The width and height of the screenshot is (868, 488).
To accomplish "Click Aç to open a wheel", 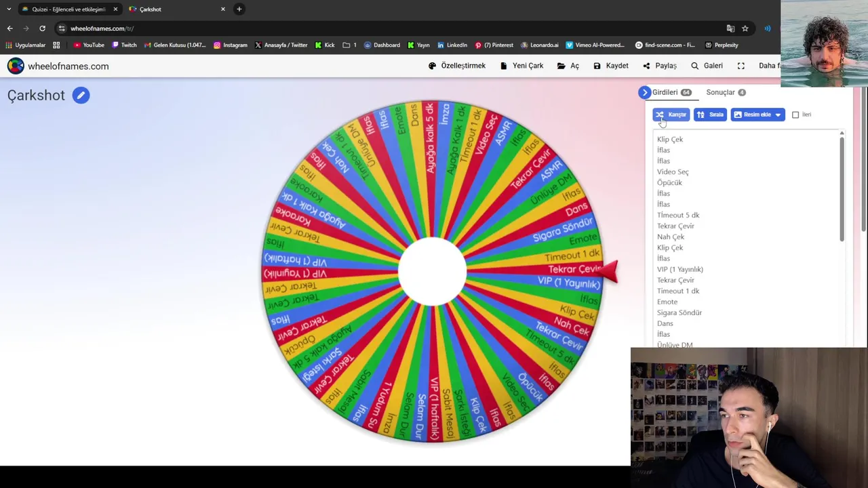I will point(568,66).
